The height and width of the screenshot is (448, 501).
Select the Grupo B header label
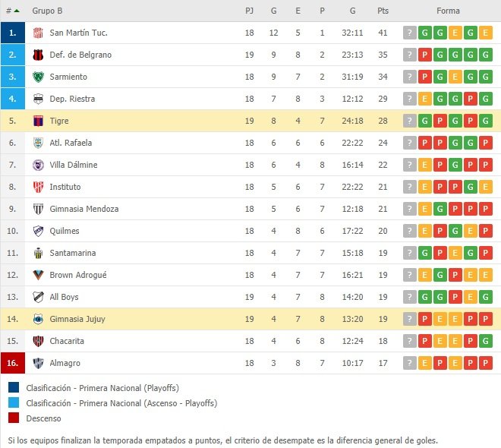coord(47,11)
